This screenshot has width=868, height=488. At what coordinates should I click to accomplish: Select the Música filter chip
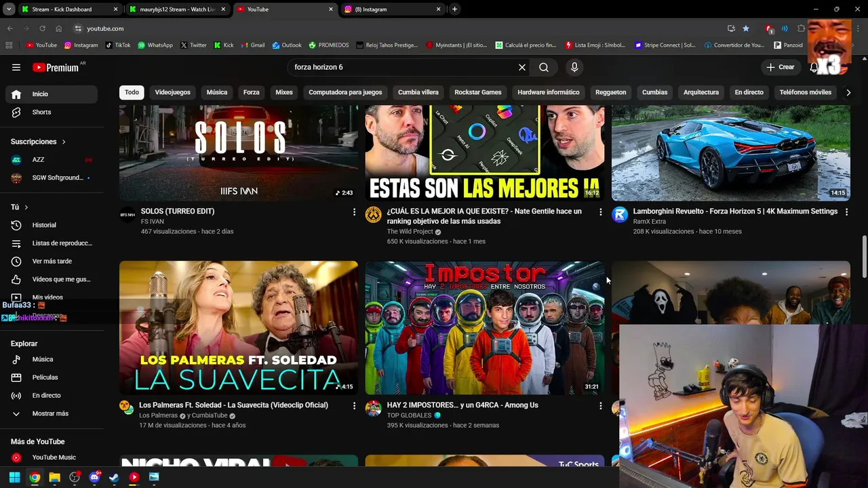point(217,92)
